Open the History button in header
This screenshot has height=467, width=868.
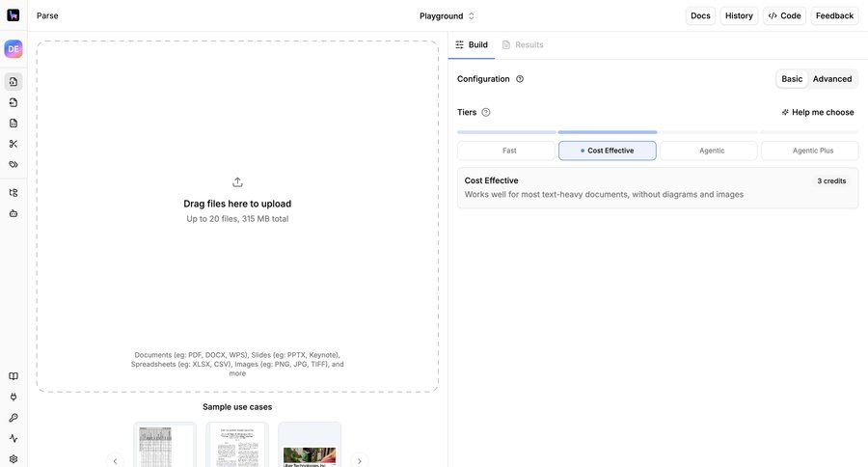pyautogui.click(x=739, y=15)
